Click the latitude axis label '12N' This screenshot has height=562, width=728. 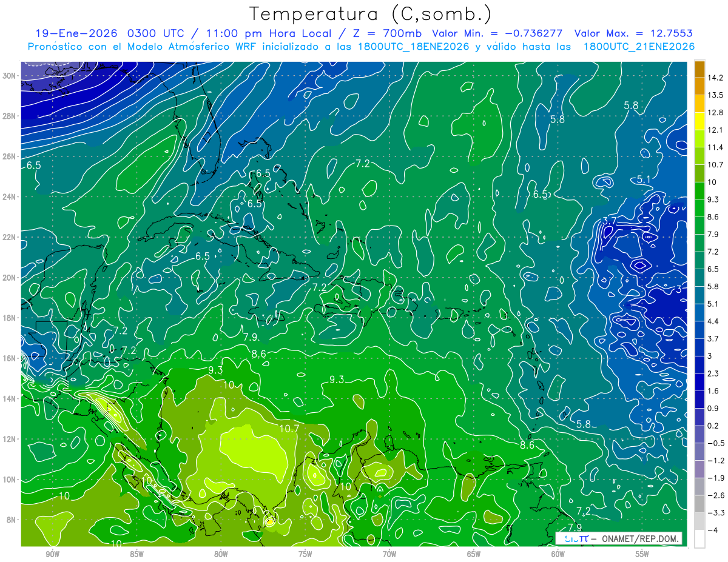click(x=10, y=439)
